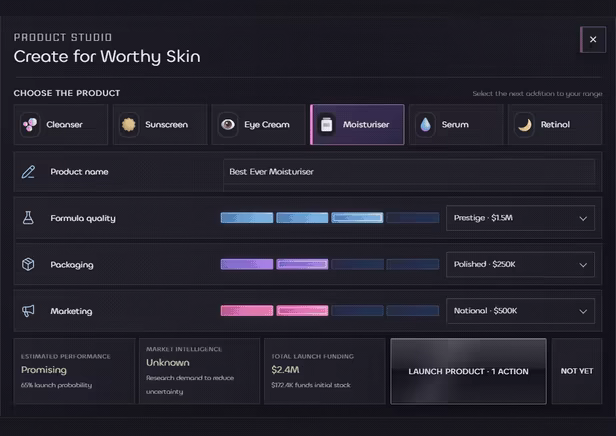Choose the Cleanser product card
Image resolution: width=616 pixels, height=436 pixels.
[x=61, y=125]
